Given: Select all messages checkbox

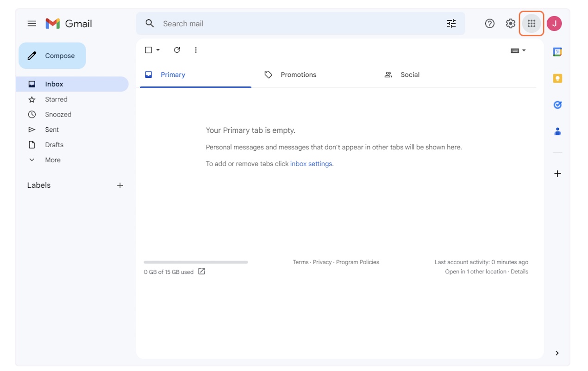Looking at the screenshot, I should [x=149, y=50].
